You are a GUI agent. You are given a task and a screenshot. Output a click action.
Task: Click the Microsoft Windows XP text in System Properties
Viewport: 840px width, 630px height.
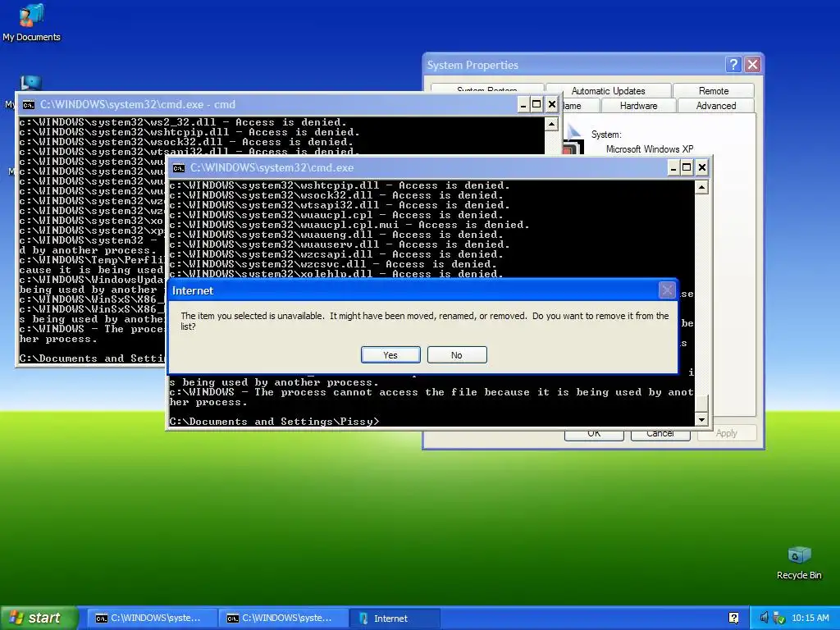650,149
